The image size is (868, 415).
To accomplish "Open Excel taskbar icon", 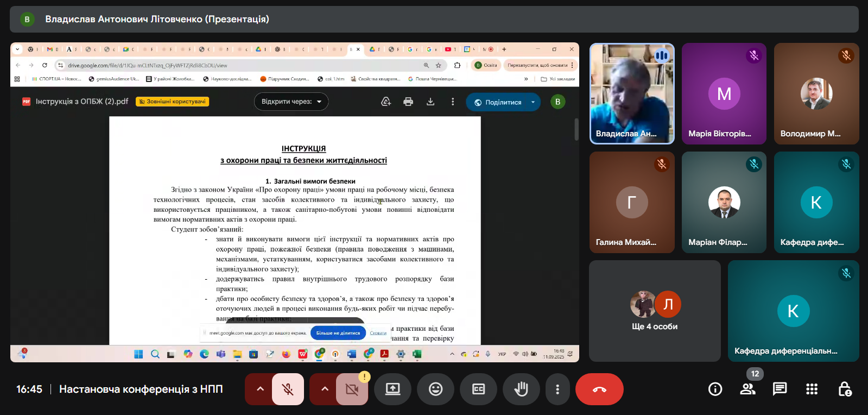I will 417,354.
